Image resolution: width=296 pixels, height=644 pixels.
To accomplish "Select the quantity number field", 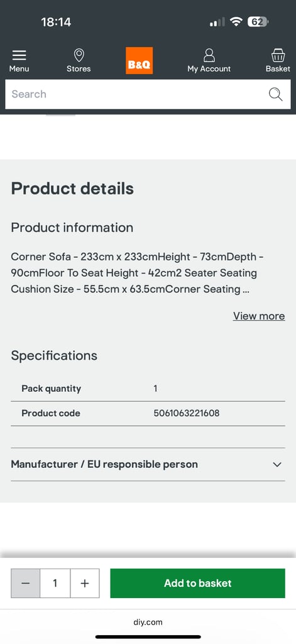I will tap(55, 583).
